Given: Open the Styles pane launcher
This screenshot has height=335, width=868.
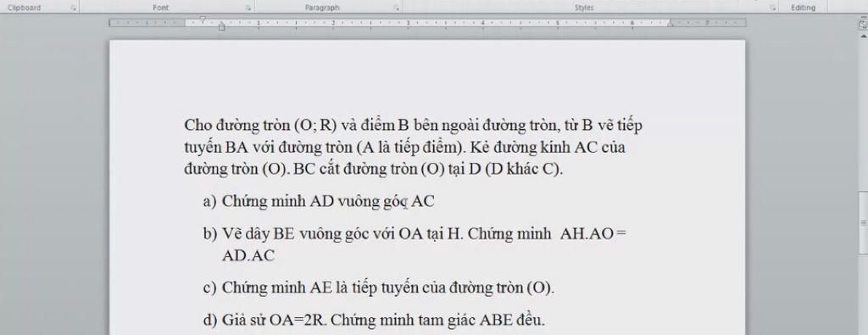Looking at the screenshot, I should (772, 8).
